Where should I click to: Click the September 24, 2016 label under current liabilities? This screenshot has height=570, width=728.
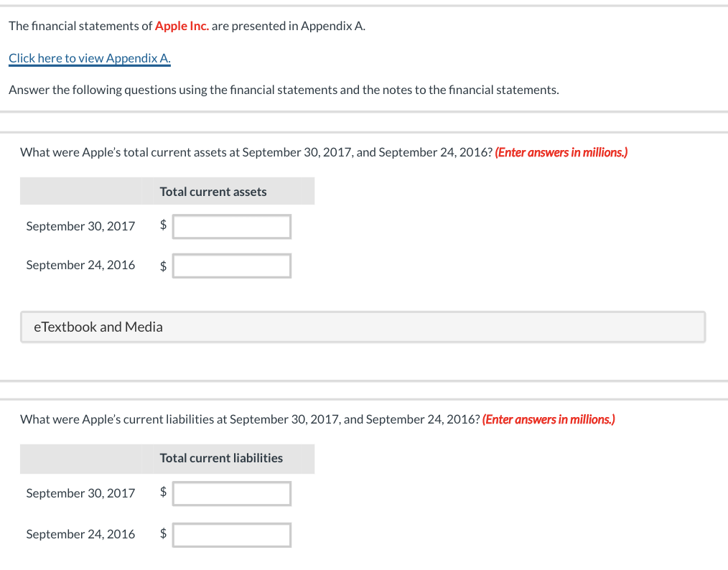80,534
